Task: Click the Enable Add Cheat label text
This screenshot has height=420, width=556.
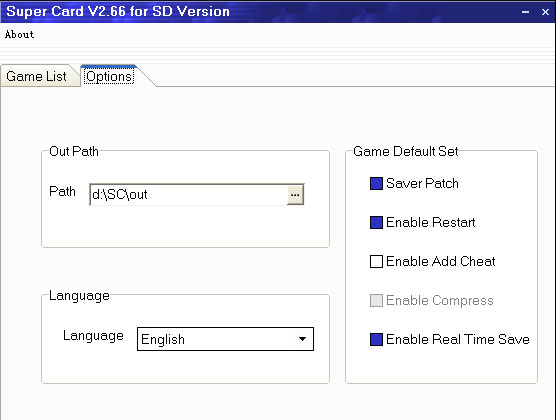Action: 440,261
